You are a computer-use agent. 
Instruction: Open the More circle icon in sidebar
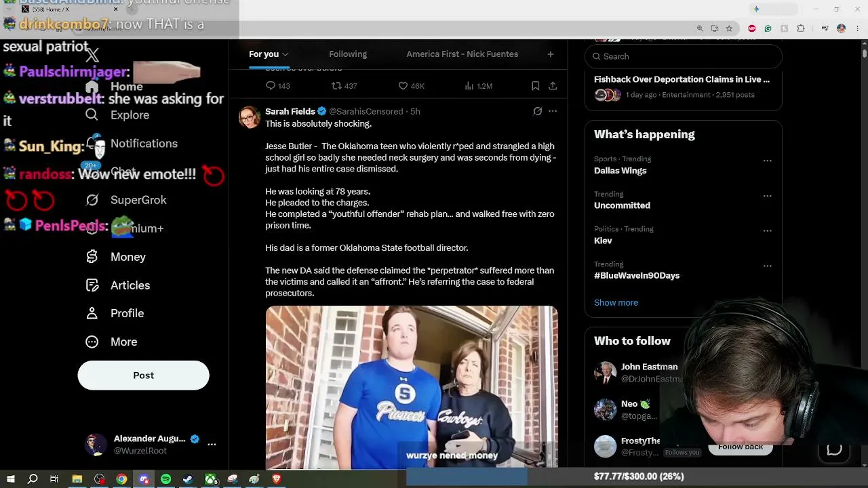[x=92, y=342]
